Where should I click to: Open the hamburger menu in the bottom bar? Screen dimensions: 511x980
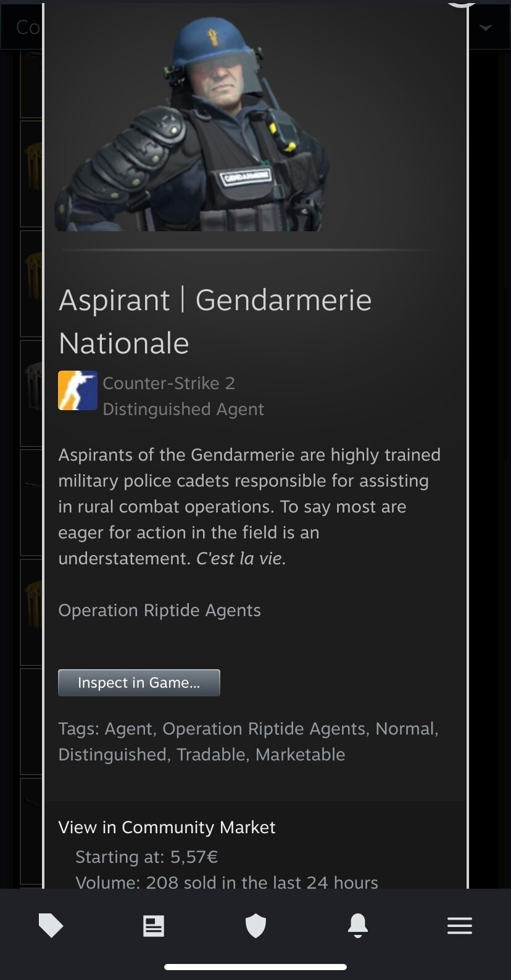460,926
